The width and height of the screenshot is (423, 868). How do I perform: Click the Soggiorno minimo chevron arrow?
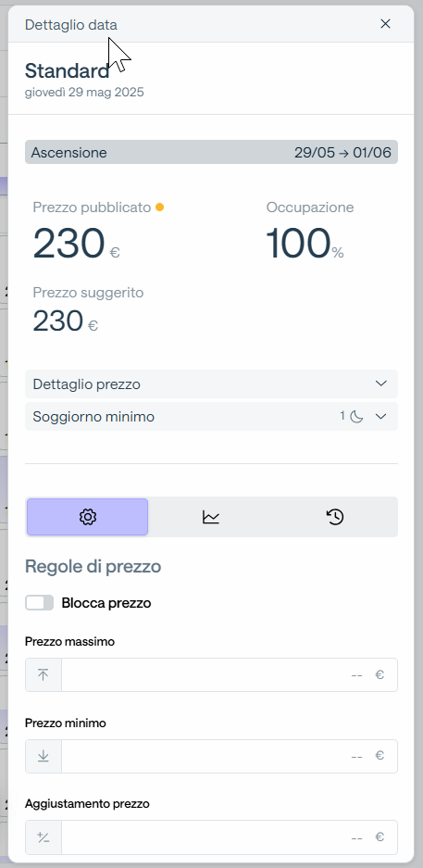tap(381, 416)
